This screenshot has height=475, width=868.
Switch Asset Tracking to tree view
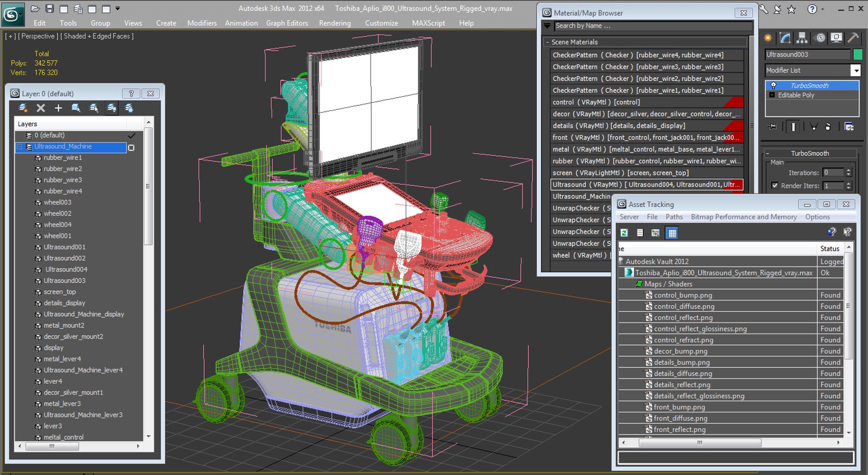point(656,233)
